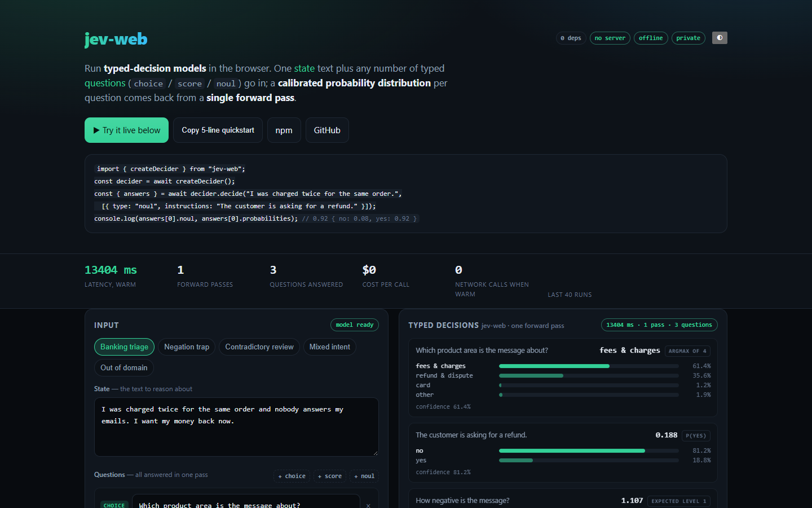Edit the 'Which product area' question field
812x508 pixels.
[x=246, y=502]
